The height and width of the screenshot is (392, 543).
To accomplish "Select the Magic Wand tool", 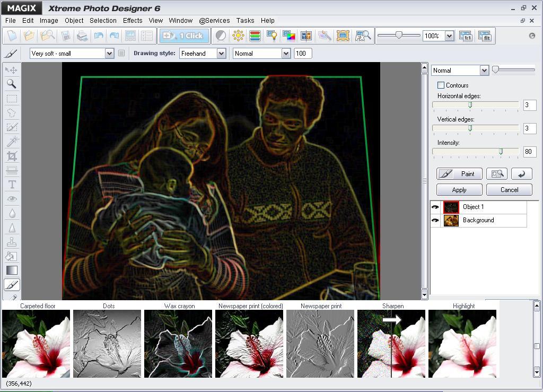I will click(12, 142).
